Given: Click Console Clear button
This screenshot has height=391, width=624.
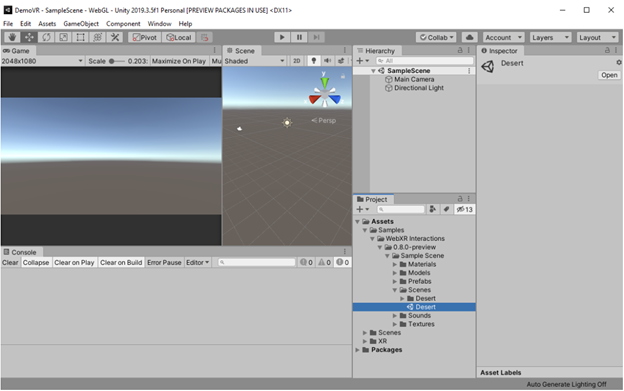Looking at the screenshot, I should click(10, 263).
